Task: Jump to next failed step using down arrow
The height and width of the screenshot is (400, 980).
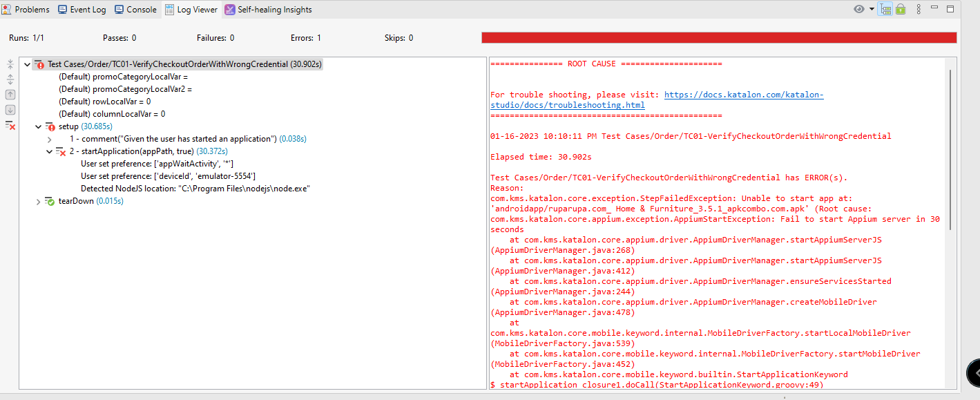Action: 10,109
